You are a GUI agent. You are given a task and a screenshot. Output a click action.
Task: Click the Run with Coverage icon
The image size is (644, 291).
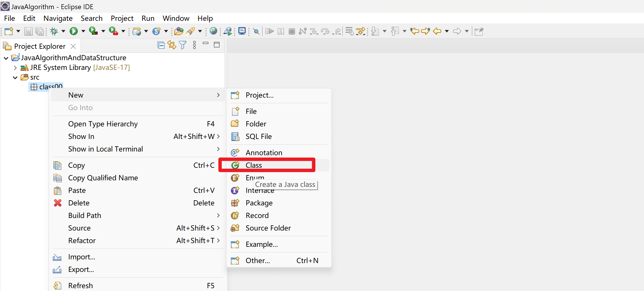point(93,31)
